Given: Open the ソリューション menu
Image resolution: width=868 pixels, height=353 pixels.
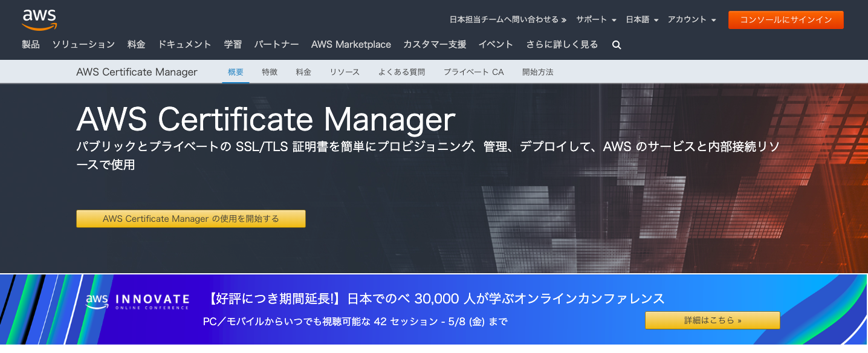Looking at the screenshot, I should (83, 44).
